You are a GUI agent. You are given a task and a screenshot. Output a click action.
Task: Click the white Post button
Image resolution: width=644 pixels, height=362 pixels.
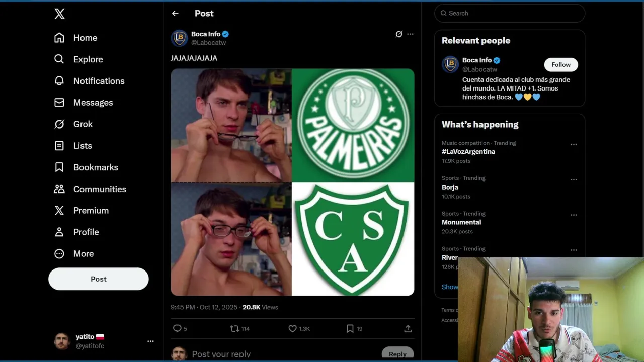pos(99,279)
